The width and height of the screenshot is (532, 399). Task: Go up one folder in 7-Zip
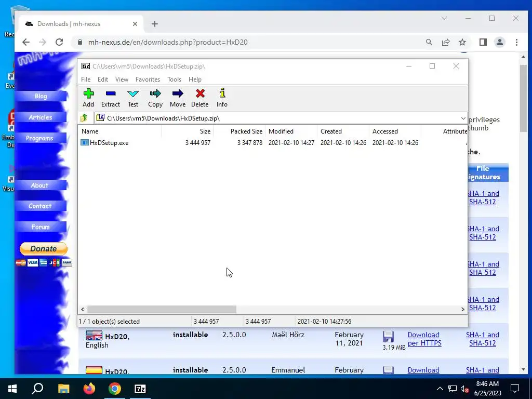tap(84, 118)
